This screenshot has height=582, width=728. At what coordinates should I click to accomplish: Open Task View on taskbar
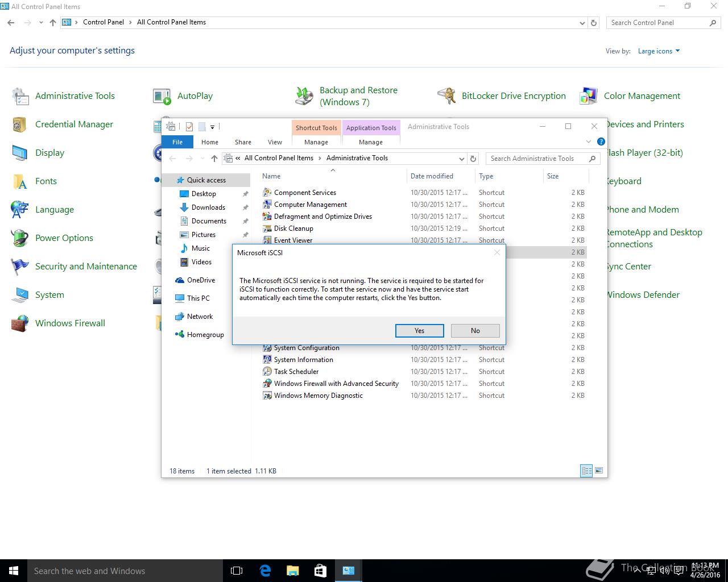(x=237, y=571)
